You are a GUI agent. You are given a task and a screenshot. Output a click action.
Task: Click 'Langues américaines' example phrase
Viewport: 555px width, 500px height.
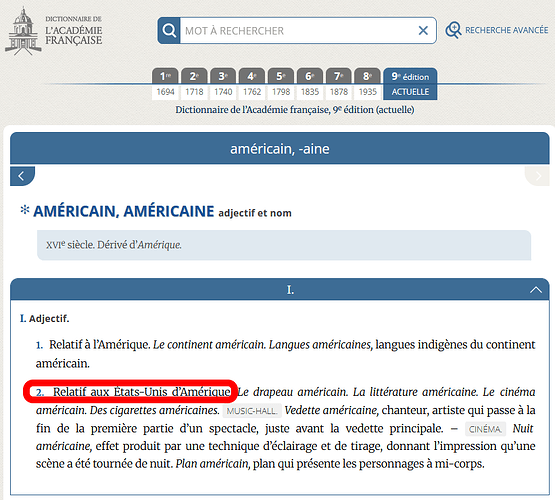pos(320,345)
